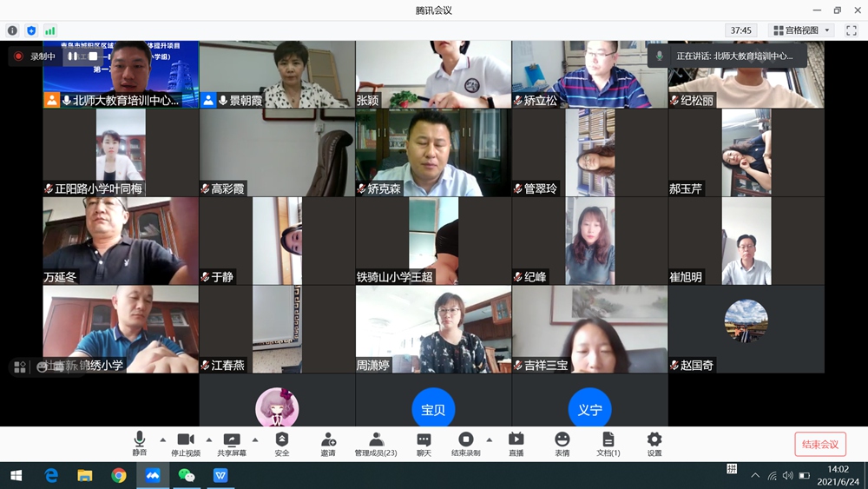Open Microsoft Edge from the taskbar
Screen dimensions: 868x489
coord(51,475)
